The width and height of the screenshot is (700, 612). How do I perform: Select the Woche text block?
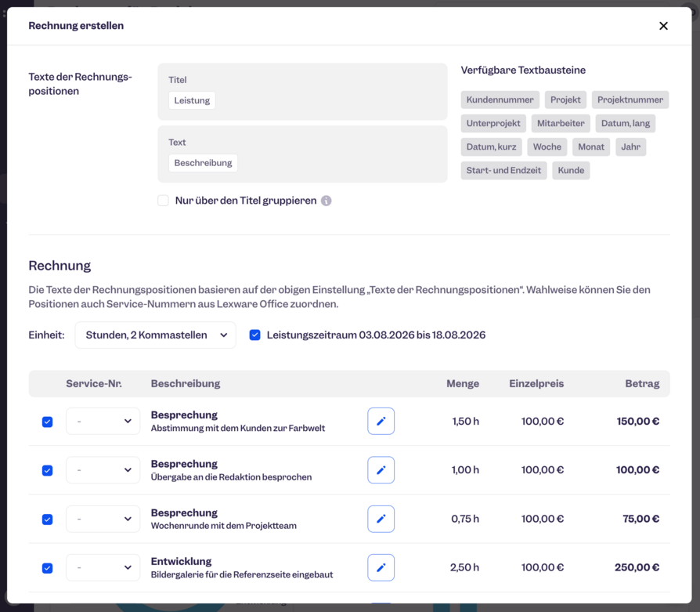pos(547,147)
